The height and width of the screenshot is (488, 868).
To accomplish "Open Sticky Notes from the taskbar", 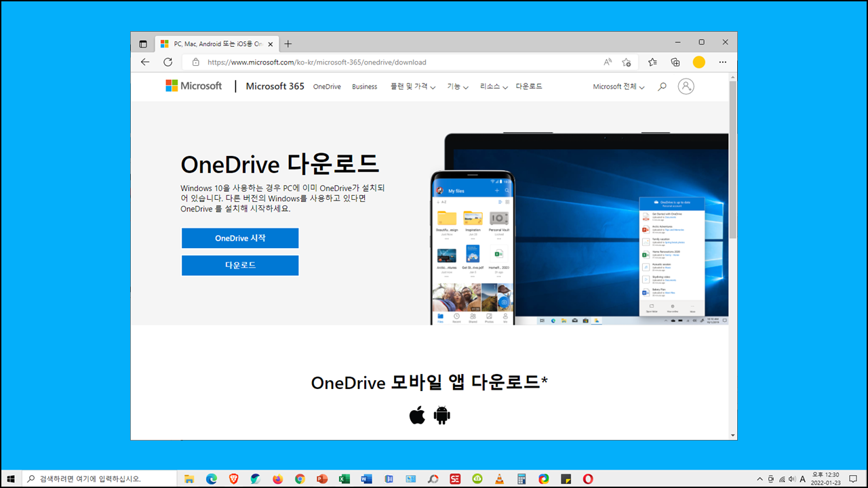I will tap(566, 479).
